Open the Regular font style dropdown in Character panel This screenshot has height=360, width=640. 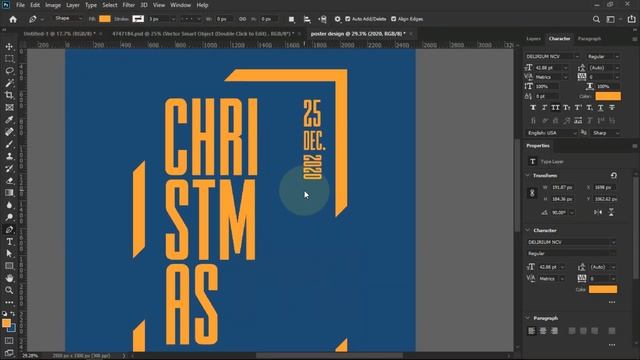tap(603, 57)
